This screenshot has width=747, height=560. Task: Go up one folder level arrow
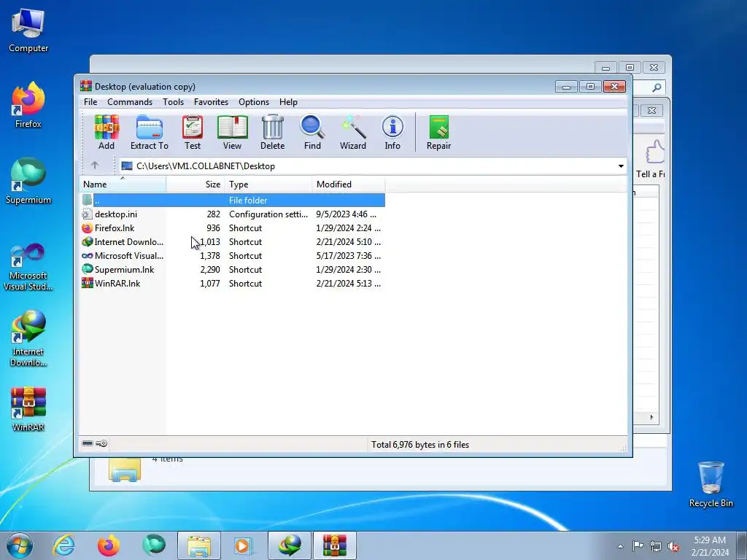94,166
